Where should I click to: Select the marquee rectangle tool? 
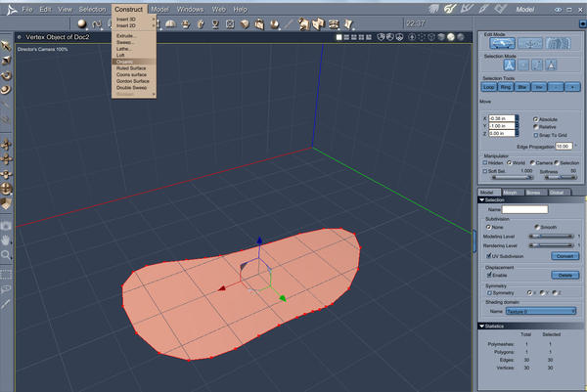click(6, 274)
